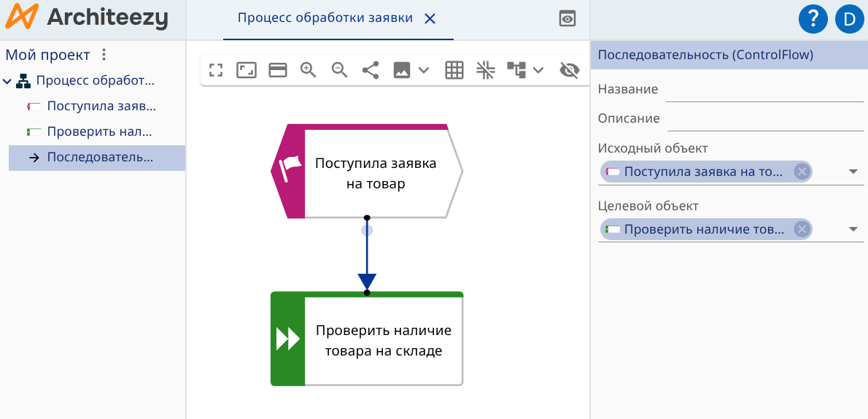Open the Целевой объект dropdown arrow
Screen dimensions: 868x419
click(853, 229)
